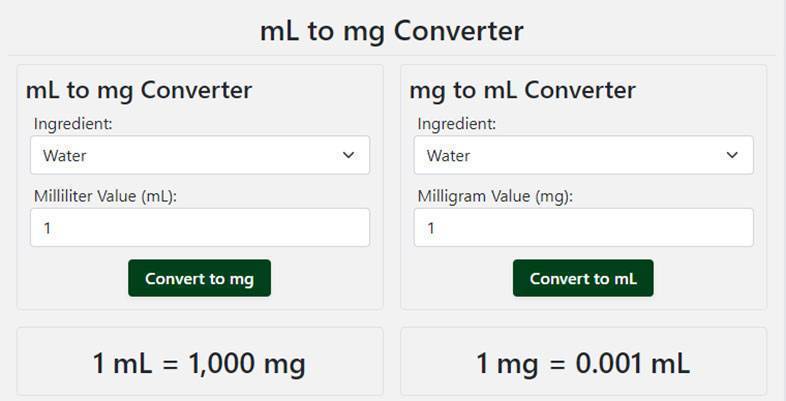This screenshot has width=786, height=401.
Task: Click the left panel heading mL to mg Converter
Action: click(139, 91)
